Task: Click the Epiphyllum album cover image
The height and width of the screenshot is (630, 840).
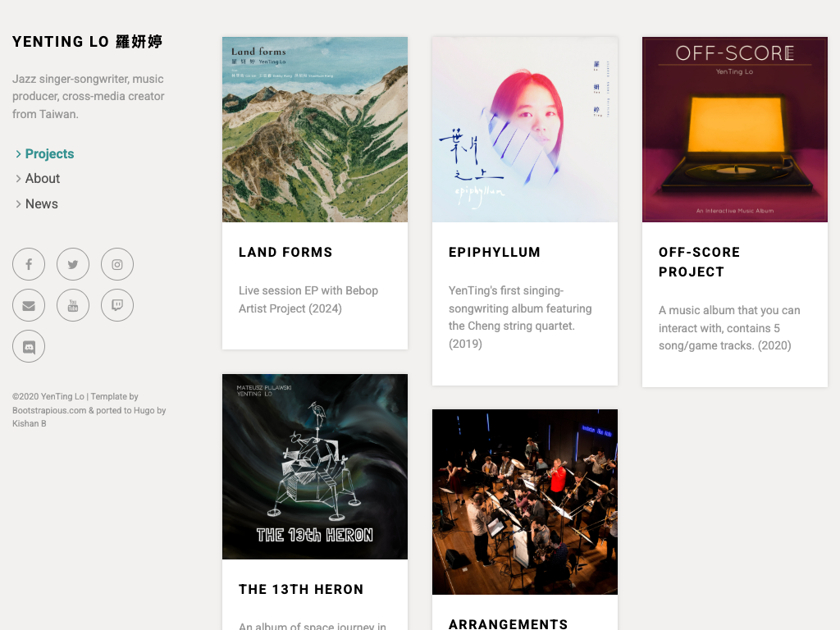Action: click(525, 130)
